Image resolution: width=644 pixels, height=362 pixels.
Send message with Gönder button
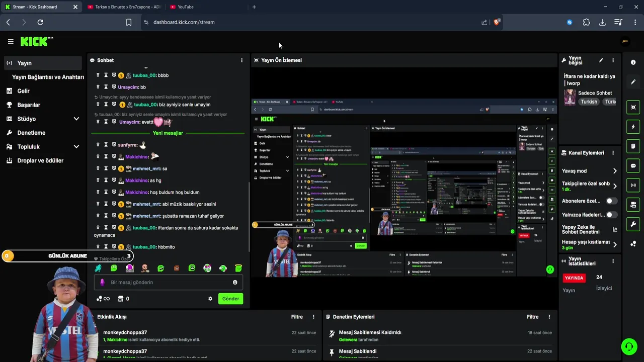(x=230, y=299)
